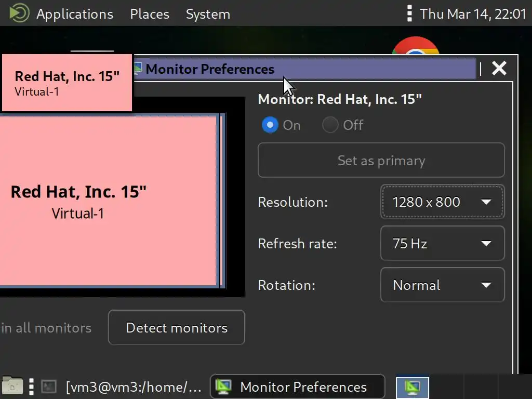Click the 'Monitor: Red Hat, Inc. 15"' heading
The image size is (532, 399).
(340, 99)
